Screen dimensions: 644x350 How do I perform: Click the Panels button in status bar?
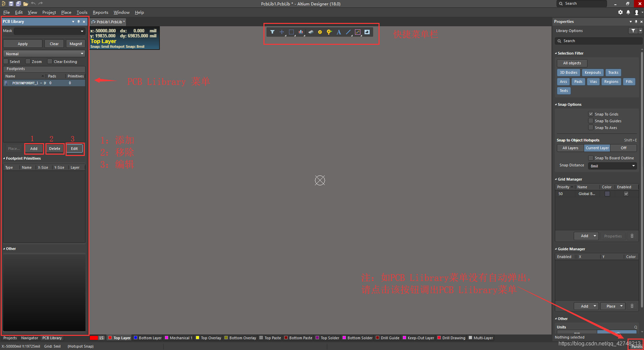coord(636,346)
